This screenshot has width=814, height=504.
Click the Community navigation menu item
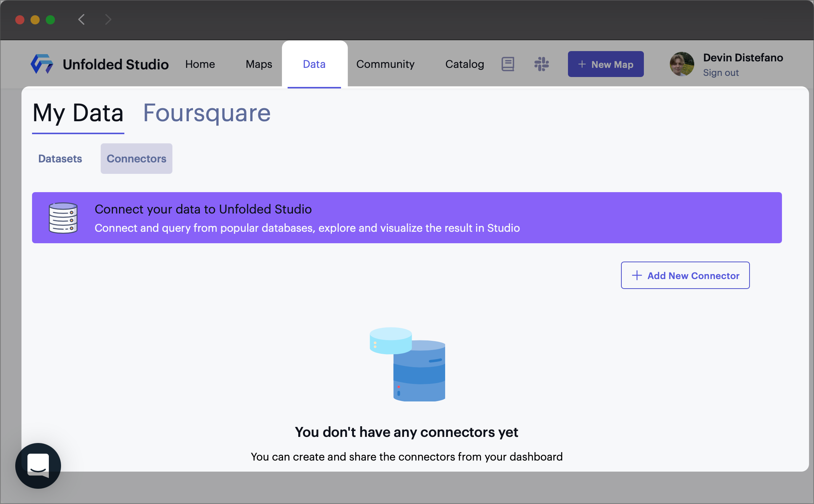385,64
